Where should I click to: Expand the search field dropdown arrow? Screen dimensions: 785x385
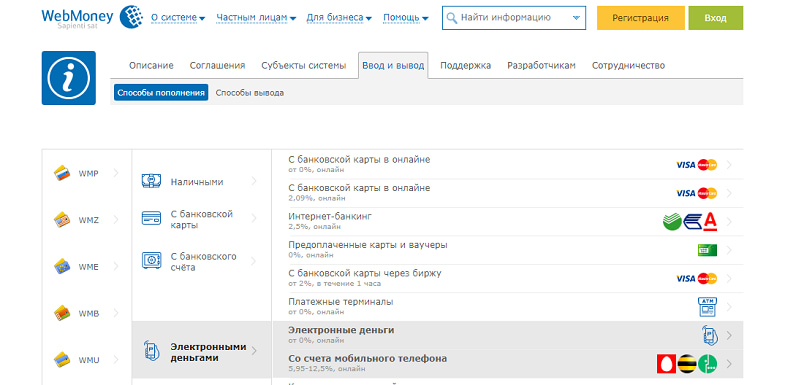(x=576, y=18)
